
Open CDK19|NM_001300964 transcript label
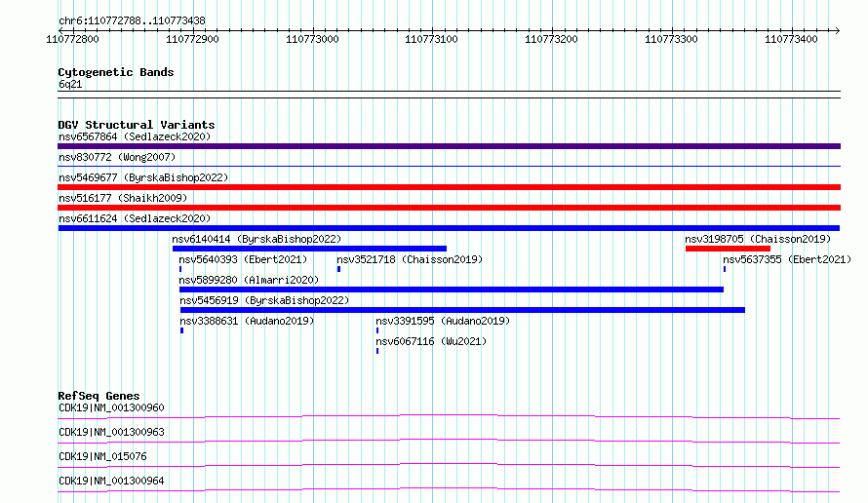[111, 481]
